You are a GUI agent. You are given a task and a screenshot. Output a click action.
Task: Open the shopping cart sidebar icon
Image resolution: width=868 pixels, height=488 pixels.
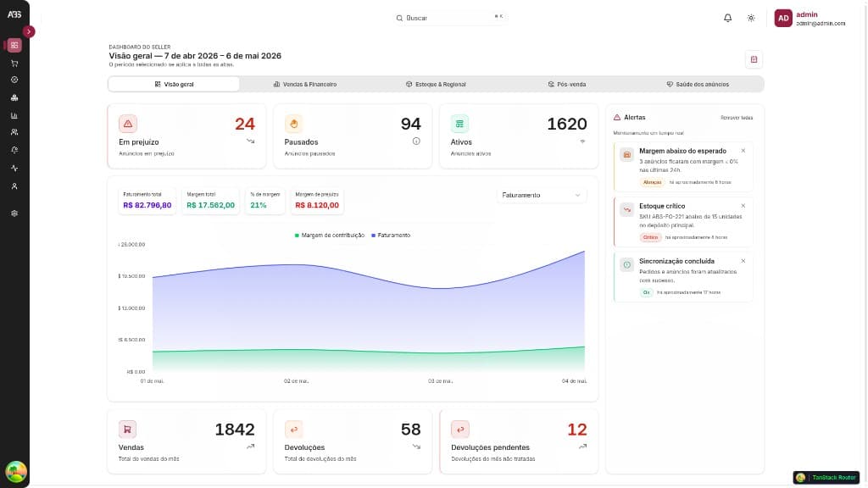pyautogui.click(x=14, y=63)
